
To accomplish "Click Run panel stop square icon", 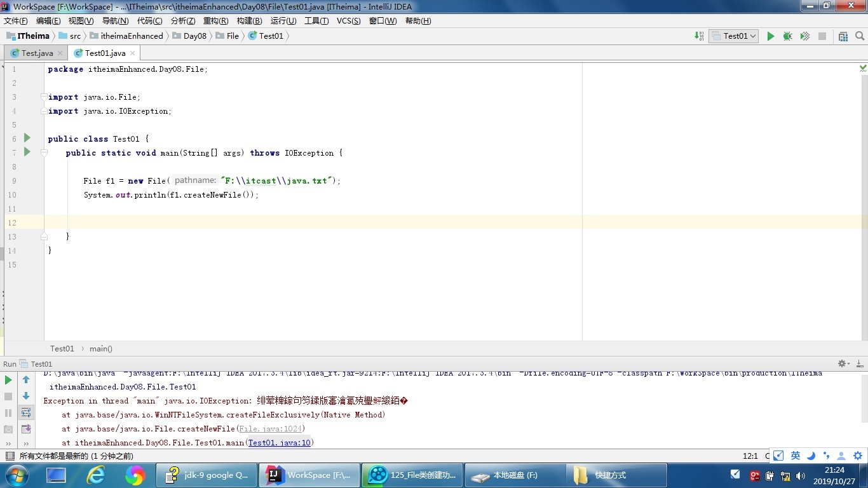I will (x=8, y=396).
